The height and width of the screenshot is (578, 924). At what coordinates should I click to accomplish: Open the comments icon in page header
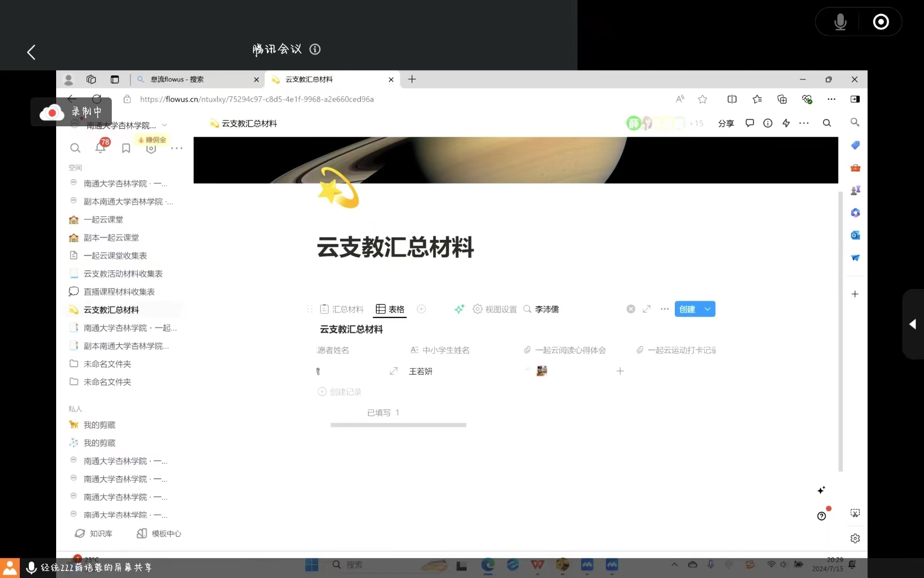click(x=750, y=123)
